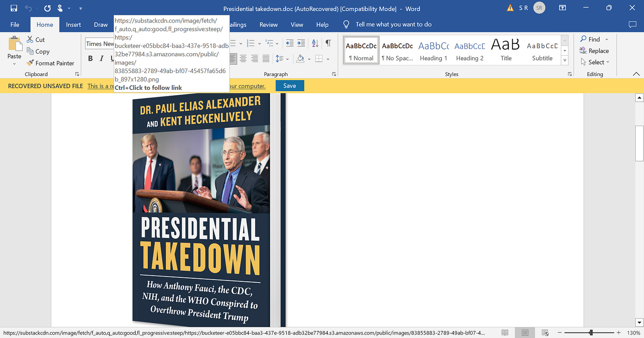Open the File tab
Image resolution: width=644 pixels, height=338 pixels.
pyautogui.click(x=15, y=25)
